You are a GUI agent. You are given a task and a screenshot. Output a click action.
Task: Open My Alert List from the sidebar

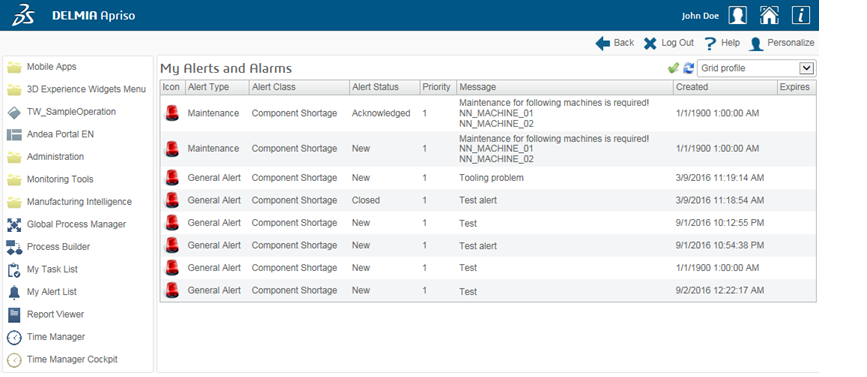click(x=51, y=292)
